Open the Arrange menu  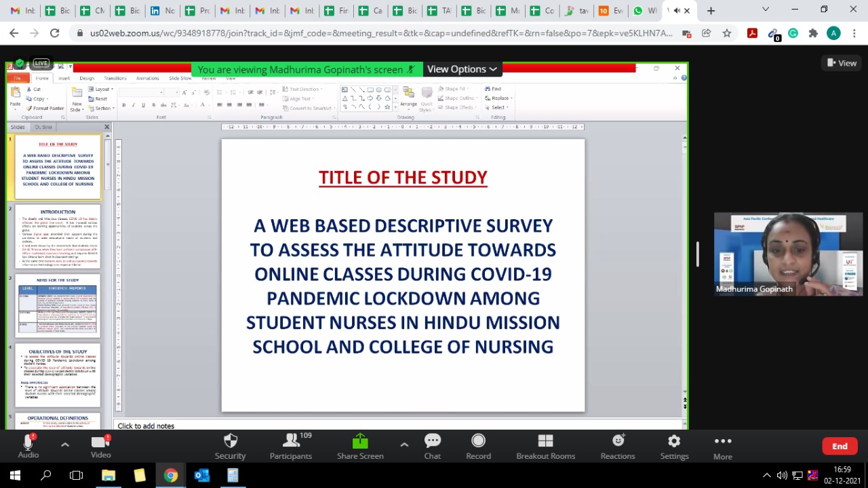coord(408,97)
